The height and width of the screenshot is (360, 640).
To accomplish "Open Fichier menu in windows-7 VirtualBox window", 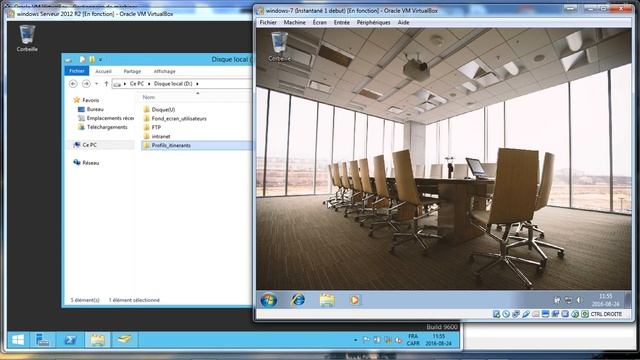I will 268,22.
